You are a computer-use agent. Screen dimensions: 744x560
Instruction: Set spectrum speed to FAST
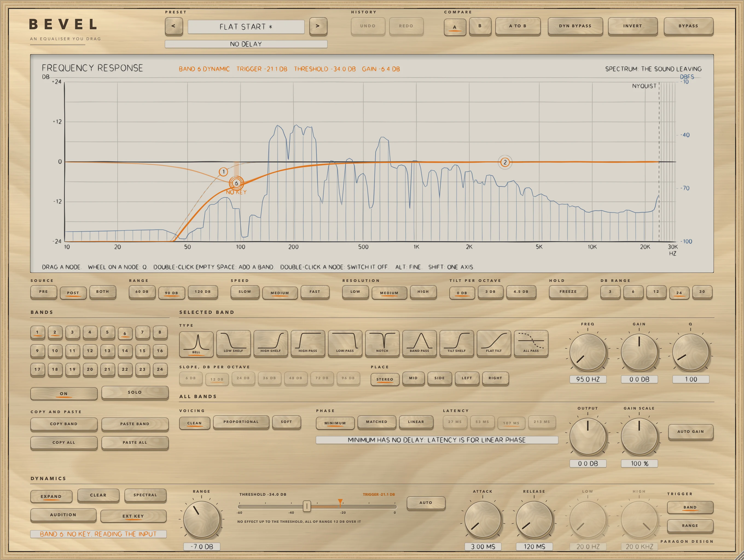pyautogui.click(x=315, y=292)
